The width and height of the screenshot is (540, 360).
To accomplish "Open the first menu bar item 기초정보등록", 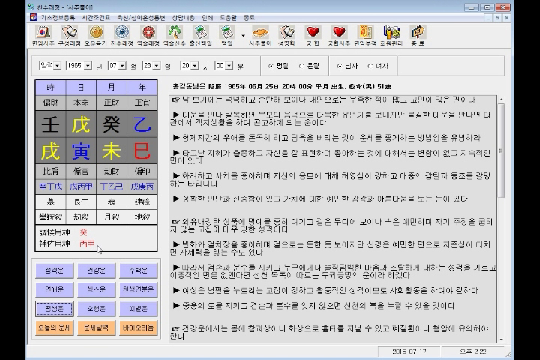I will [58, 17].
